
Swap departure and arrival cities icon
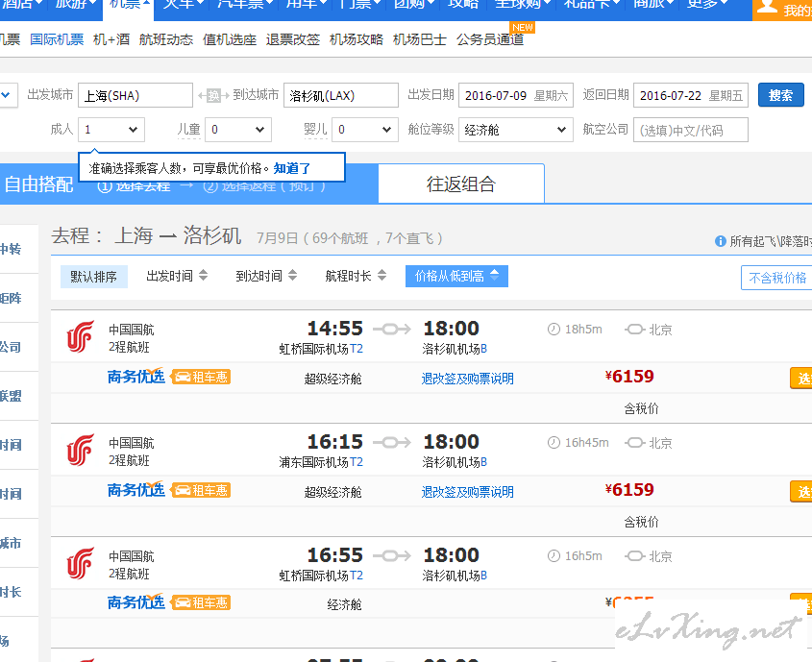click(x=213, y=96)
